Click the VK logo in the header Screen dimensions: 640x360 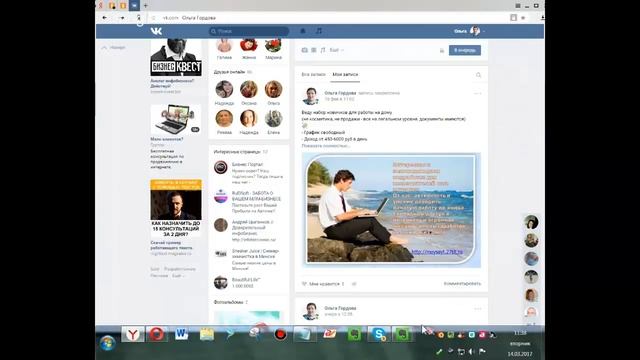pyautogui.click(x=156, y=31)
